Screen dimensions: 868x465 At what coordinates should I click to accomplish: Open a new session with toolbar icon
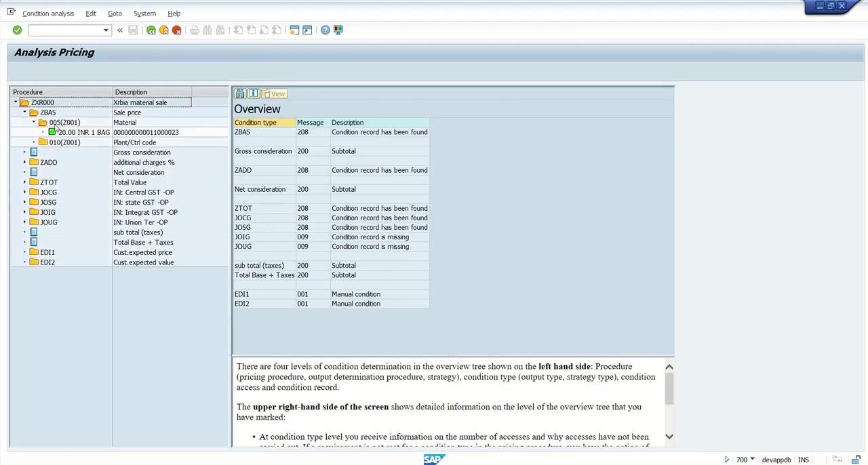294,30
